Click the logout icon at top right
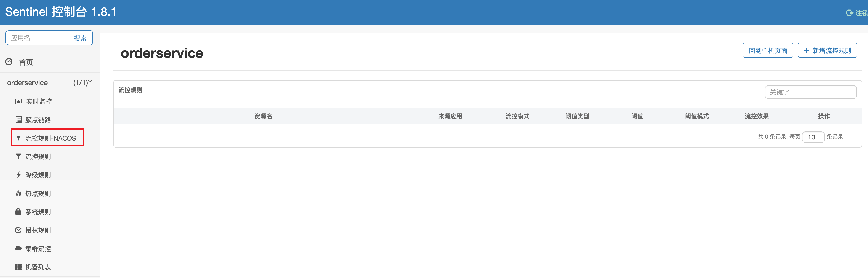Viewport: 868px width, 278px height. click(850, 13)
